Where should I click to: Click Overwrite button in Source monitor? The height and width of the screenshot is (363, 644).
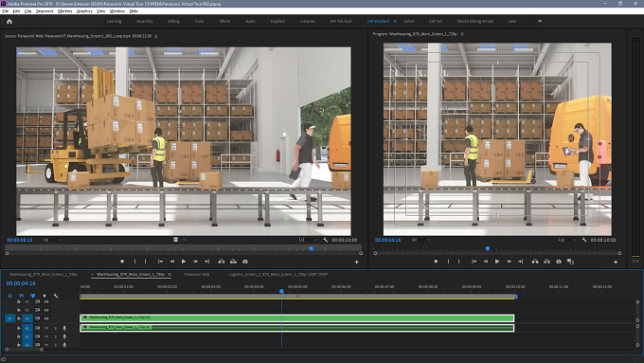(233, 262)
